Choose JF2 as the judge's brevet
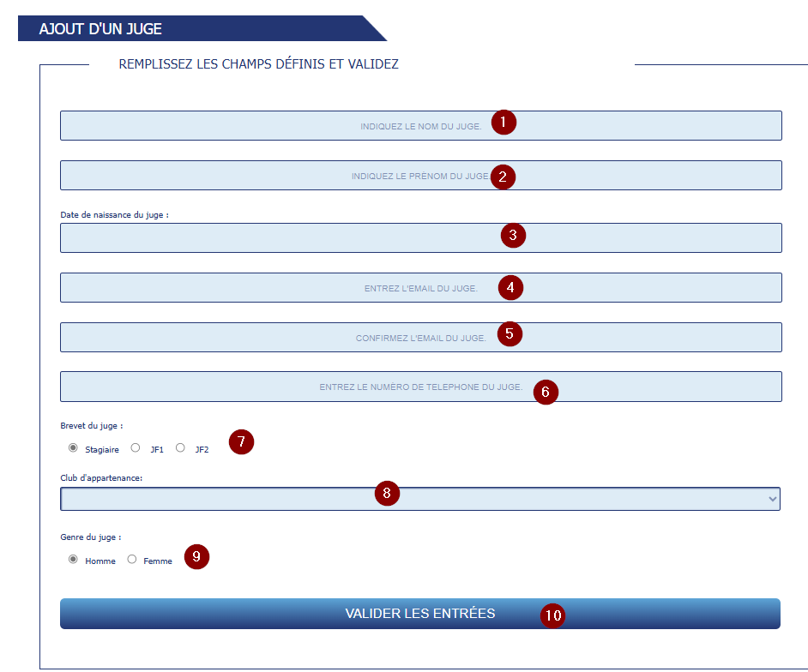Image resolution: width=808 pixels, height=672 pixels. click(180, 448)
